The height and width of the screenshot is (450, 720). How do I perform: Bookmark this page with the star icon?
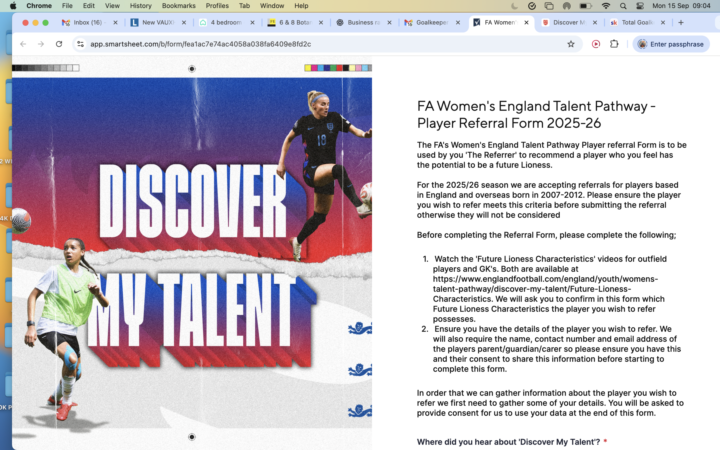click(571, 44)
